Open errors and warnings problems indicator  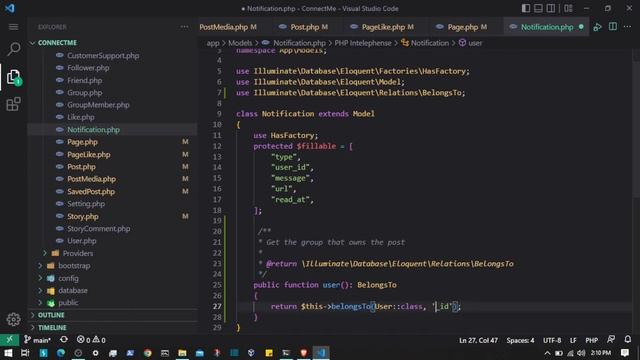91,340
